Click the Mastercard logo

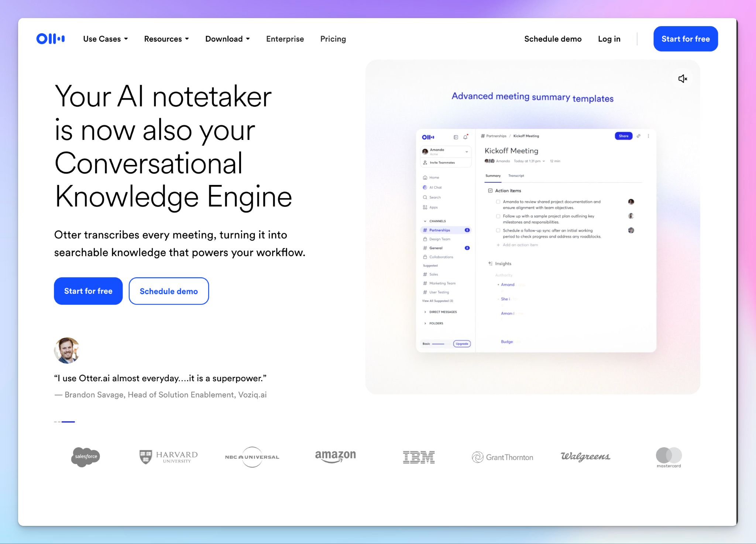pyautogui.click(x=669, y=458)
